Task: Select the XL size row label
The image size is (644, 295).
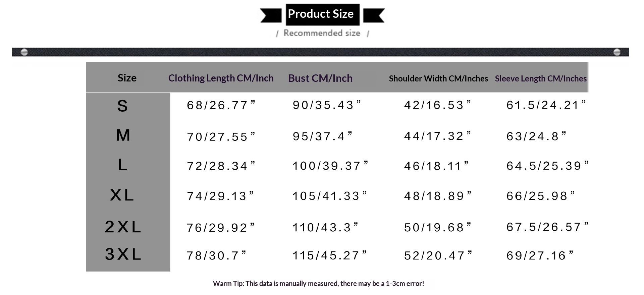Action: click(122, 195)
